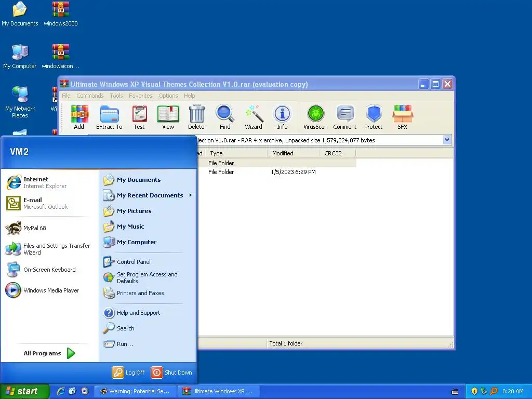The width and height of the screenshot is (532, 399).
Task: Open Set Program Access and Defaults
Action: coord(148,277)
